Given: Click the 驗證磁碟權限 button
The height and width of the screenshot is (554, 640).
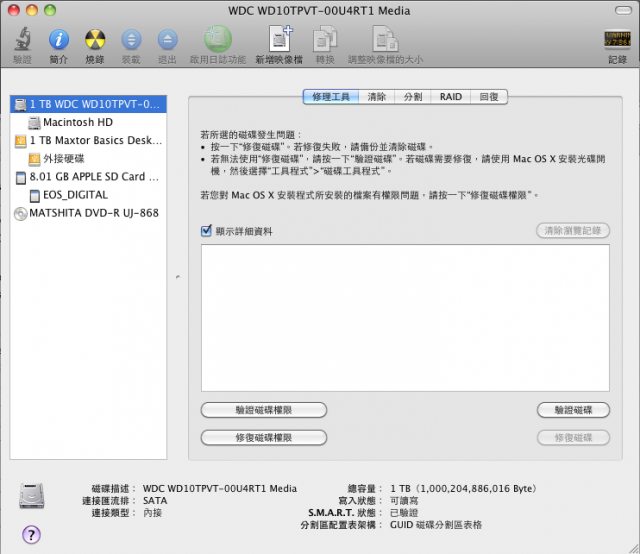Looking at the screenshot, I should (264, 410).
